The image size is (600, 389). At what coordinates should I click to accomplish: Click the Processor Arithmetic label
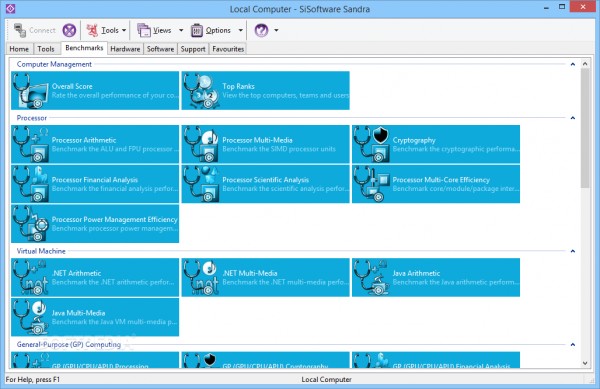84,140
